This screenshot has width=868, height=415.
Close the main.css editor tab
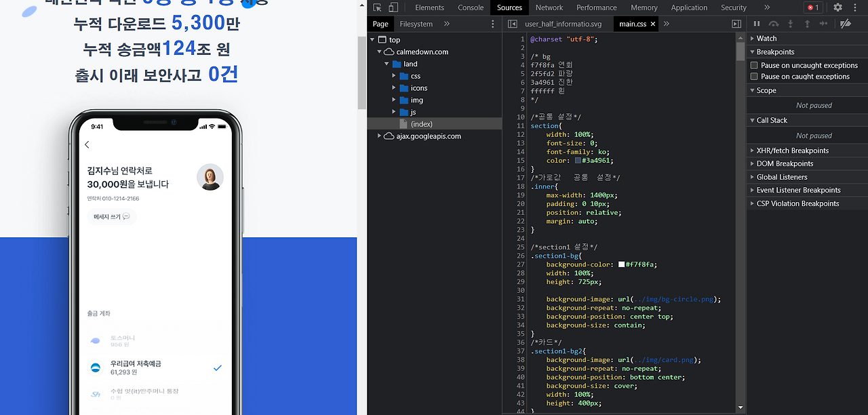tap(653, 24)
